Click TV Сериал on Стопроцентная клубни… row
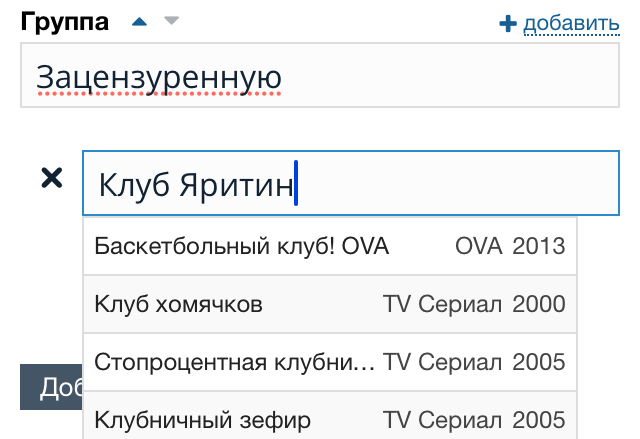 click(x=442, y=362)
